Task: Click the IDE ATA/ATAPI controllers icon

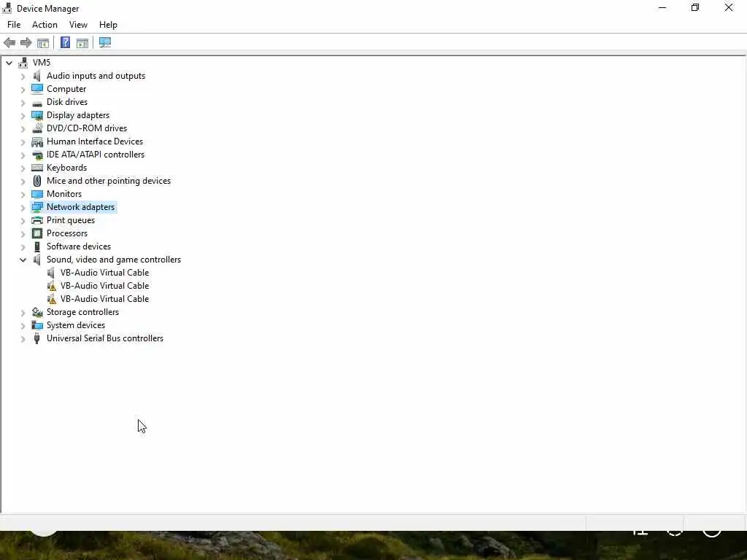Action: (37, 155)
